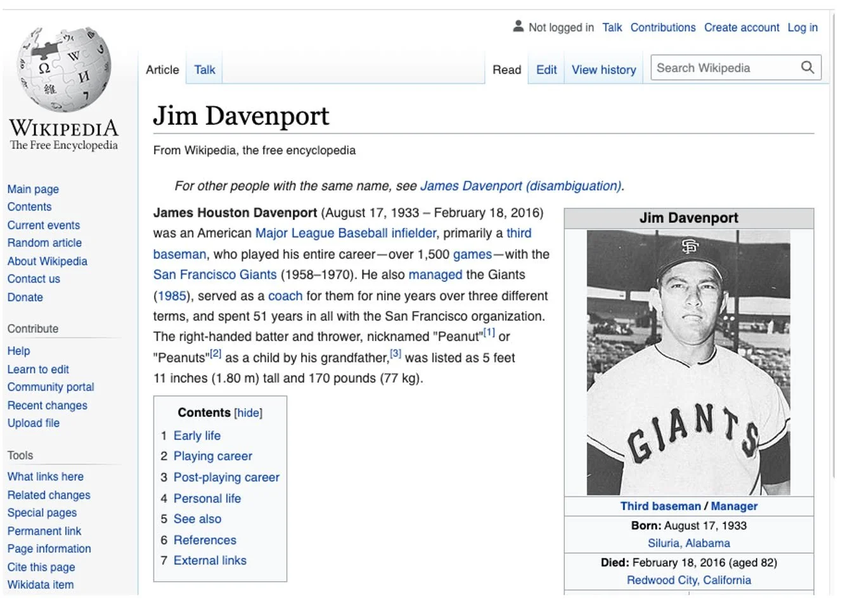Click the Log in link
Screen dimensions: 843x616
(x=802, y=27)
